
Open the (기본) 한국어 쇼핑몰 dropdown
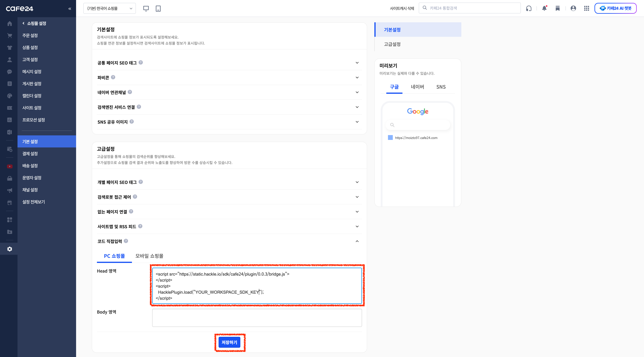click(109, 8)
